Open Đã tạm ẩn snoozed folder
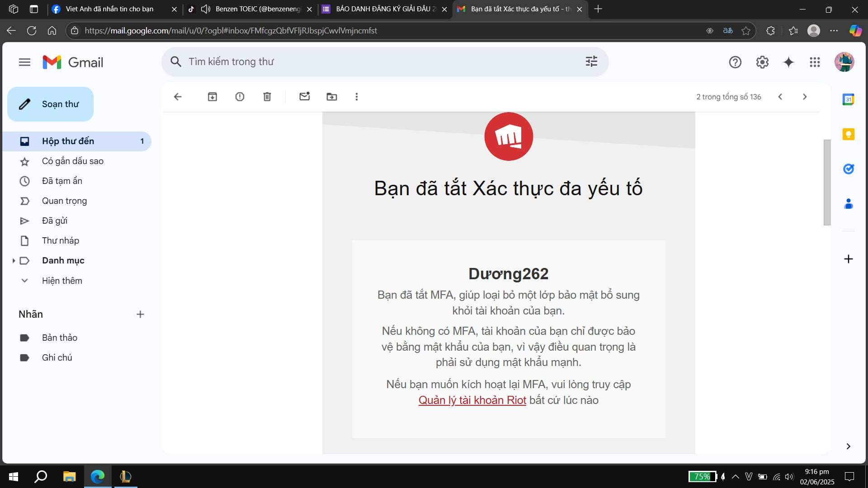This screenshot has height=488, width=868. click(x=77, y=181)
